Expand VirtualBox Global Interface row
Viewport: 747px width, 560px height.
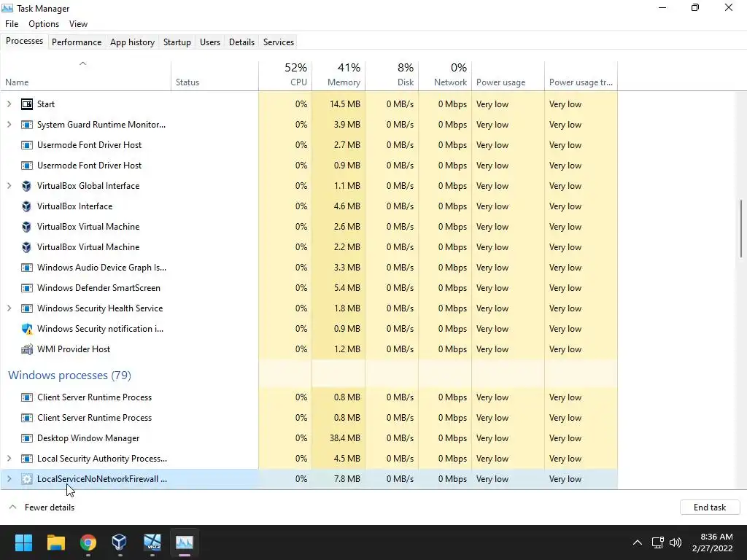tap(9, 186)
